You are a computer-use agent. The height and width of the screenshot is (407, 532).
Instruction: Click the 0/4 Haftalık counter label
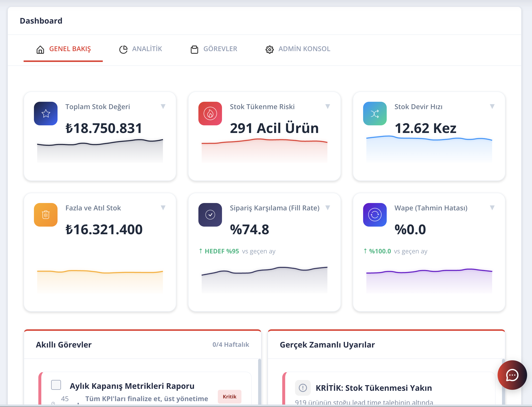[x=231, y=345]
